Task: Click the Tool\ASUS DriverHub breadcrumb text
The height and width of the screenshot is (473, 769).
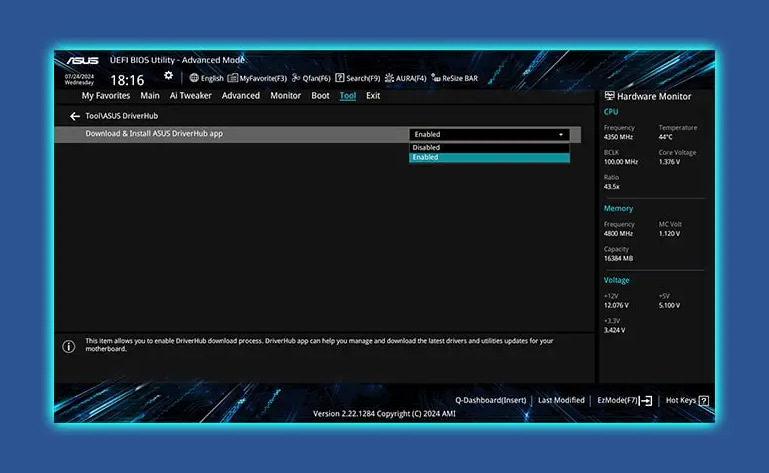Action: pyautogui.click(x=122, y=116)
